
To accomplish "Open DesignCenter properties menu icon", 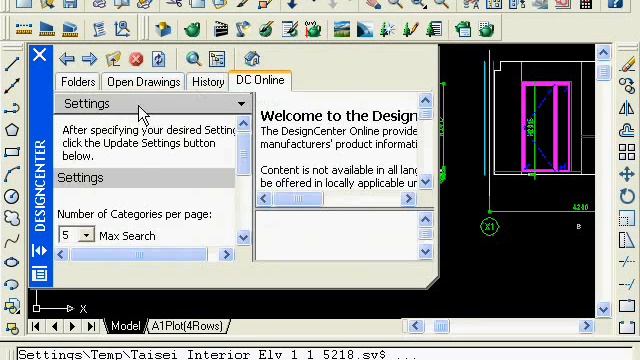I will click(x=40, y=273).
